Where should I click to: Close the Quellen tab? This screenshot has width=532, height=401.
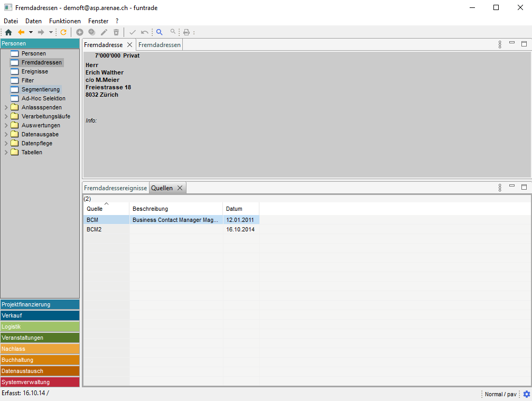(x=180, y=188)
